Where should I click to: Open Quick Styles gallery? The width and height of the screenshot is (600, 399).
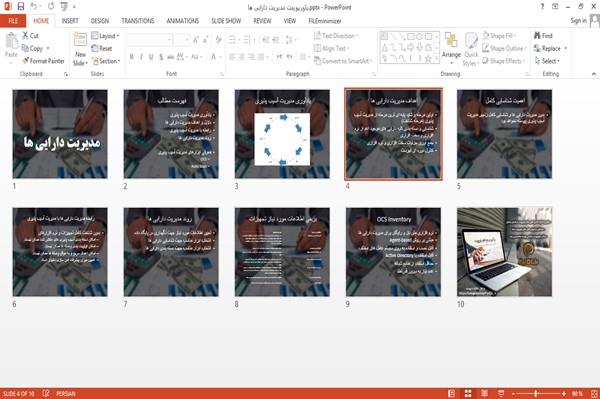pos(471,49)
